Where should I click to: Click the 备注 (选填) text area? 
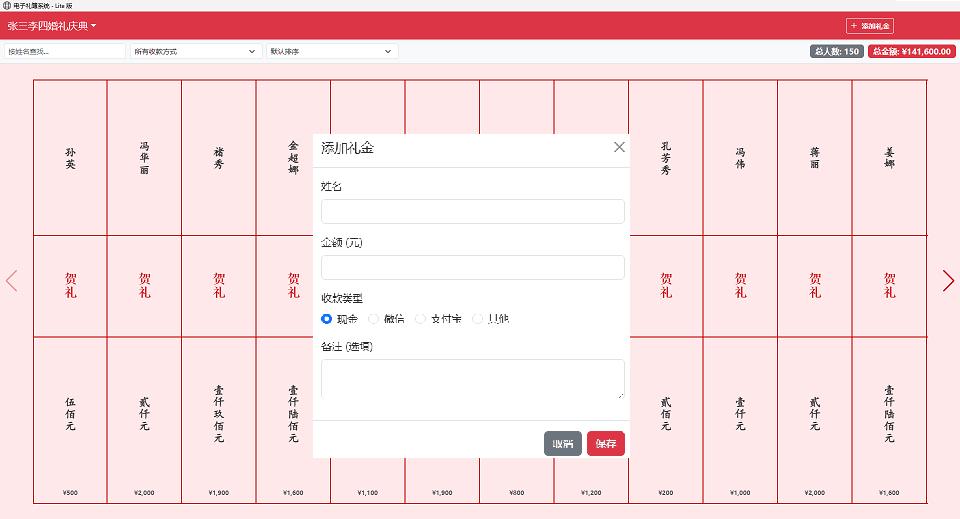click(x=472, y=379)
